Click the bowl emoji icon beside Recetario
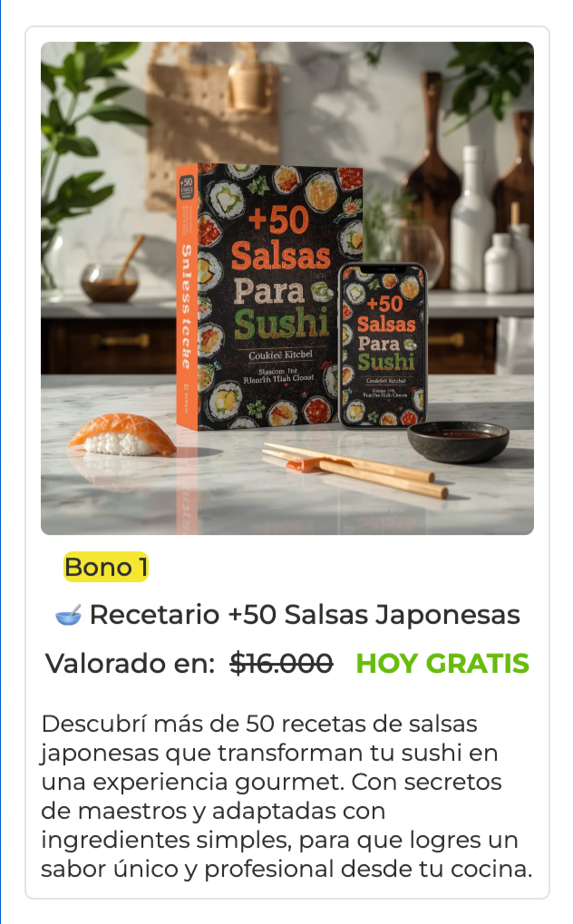This screenshot has height=924, width=573. [68, 616]
